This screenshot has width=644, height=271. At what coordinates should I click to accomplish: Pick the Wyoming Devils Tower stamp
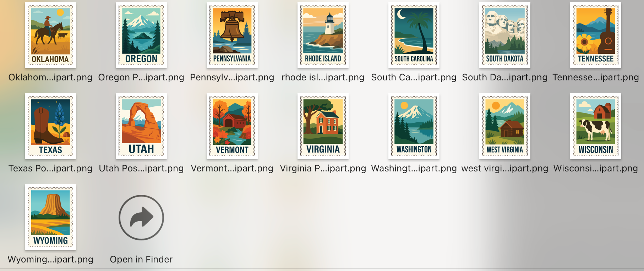coord(50,217)
